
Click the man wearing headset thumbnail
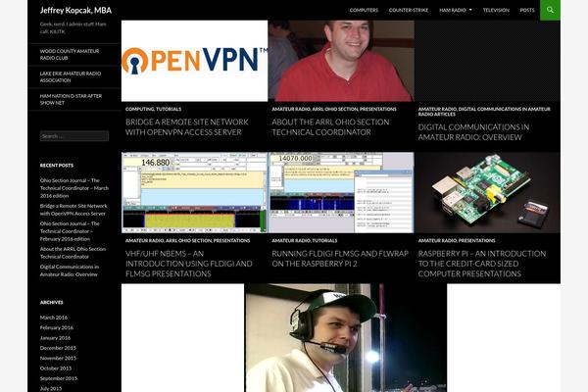(345, 338)
